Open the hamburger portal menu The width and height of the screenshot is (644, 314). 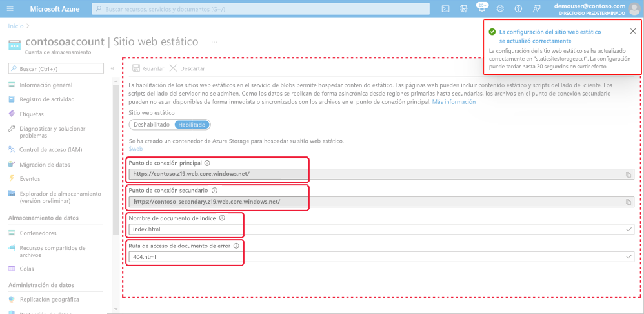(x=10, y=8)
